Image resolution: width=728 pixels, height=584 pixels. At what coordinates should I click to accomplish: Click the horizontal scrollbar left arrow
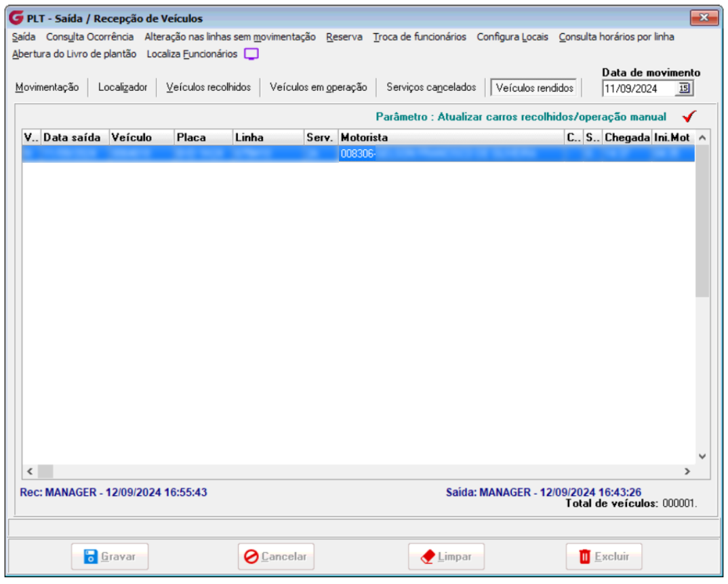tap(30, 471)
